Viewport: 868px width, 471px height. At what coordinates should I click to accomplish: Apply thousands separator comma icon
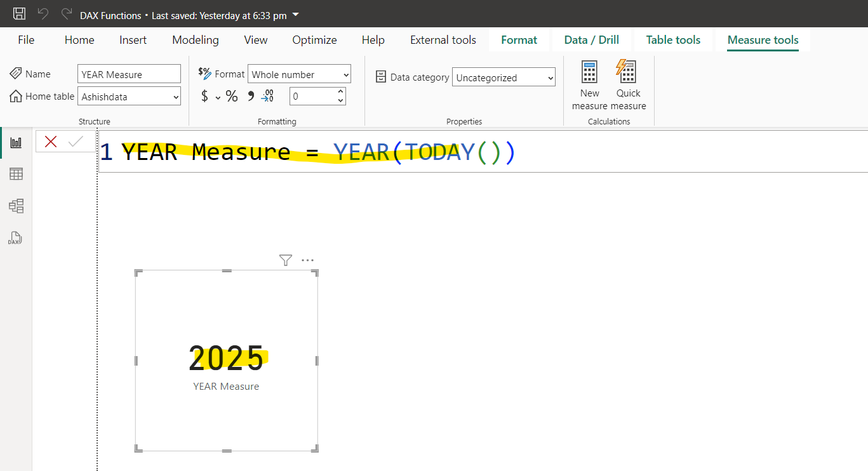pyautogui.click(x=250, y=96)
